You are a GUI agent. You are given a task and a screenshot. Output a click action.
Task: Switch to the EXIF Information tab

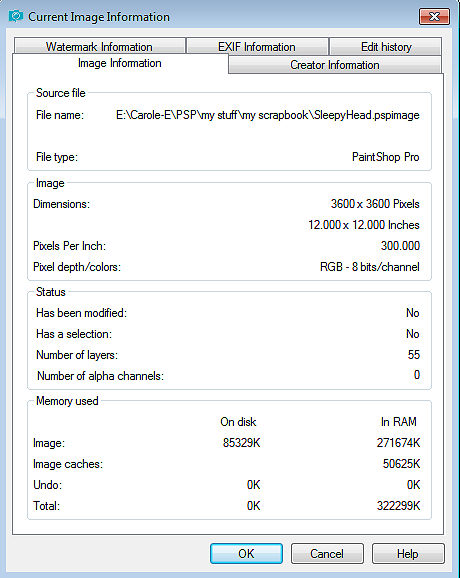coord(257,46)
